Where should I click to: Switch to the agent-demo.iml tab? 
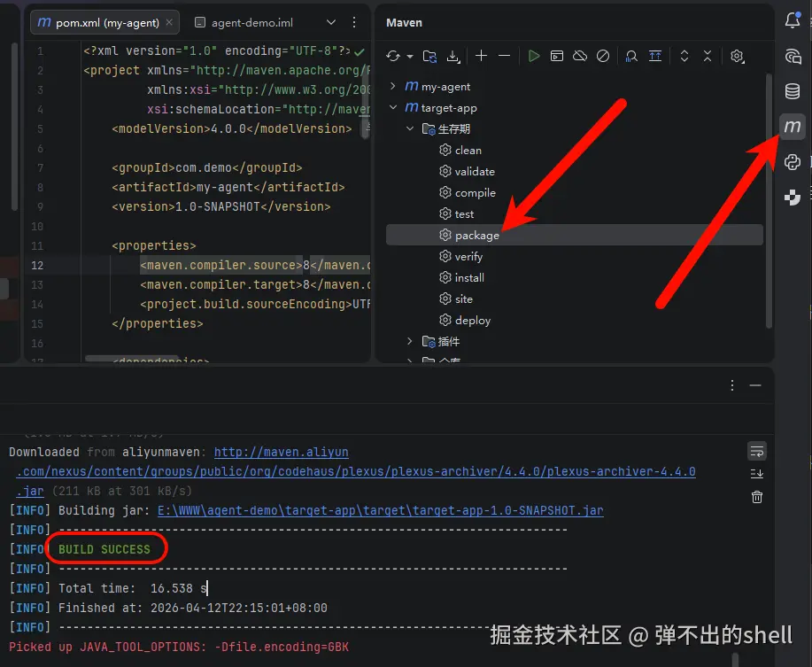coord(251,22)
